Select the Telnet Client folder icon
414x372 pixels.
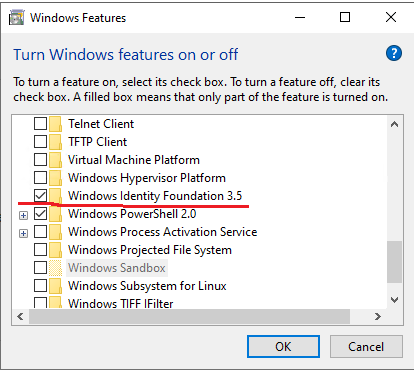point(55,124)
